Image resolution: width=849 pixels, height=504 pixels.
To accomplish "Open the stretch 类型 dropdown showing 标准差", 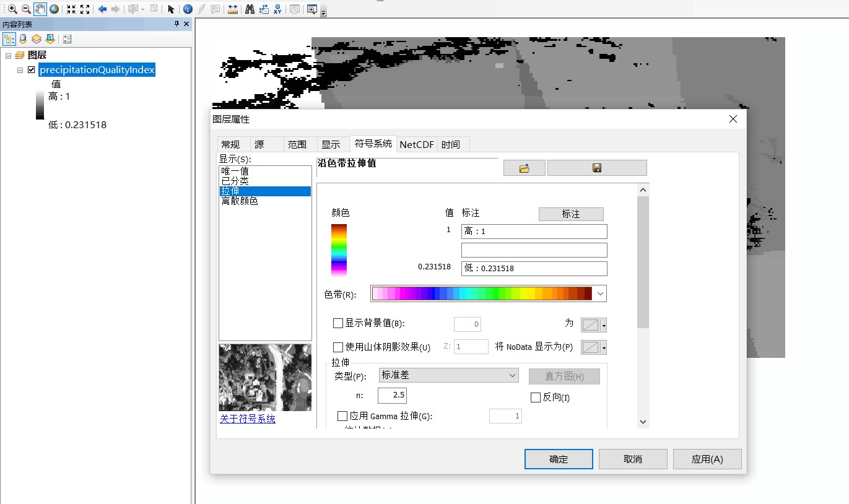I will click(x=512, y=376).
